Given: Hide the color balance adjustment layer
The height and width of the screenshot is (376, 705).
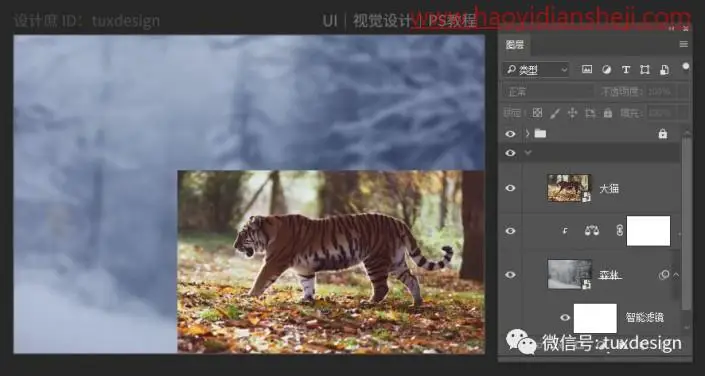Looking at the screenshot, I should pyautogui.click(x=510, y=231).
